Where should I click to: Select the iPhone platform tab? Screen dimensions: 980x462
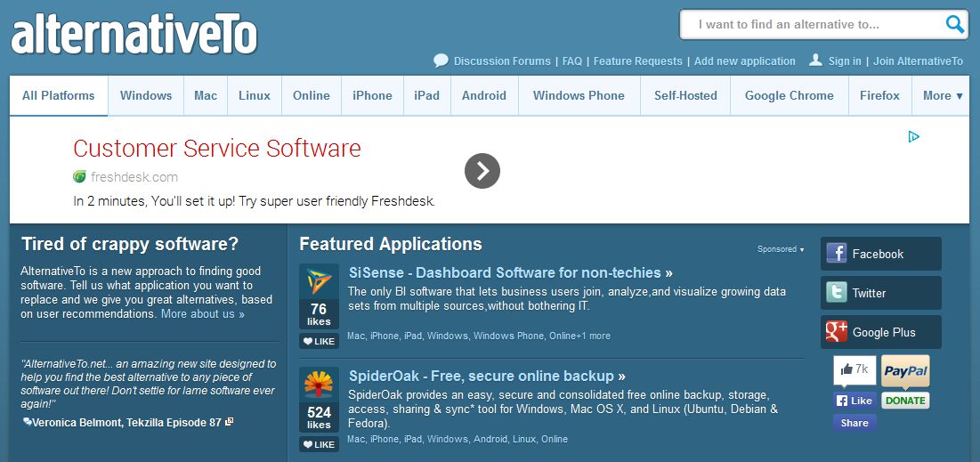(x=372, y=95)
